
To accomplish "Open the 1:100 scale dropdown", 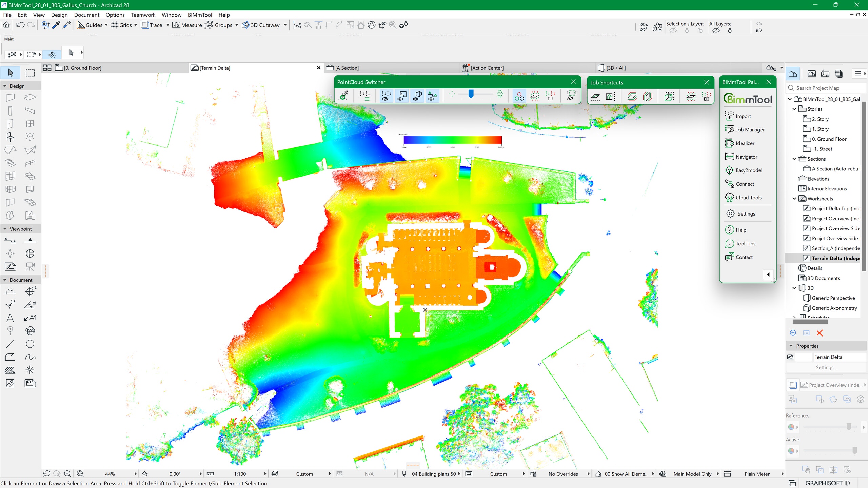I will 265,474.
